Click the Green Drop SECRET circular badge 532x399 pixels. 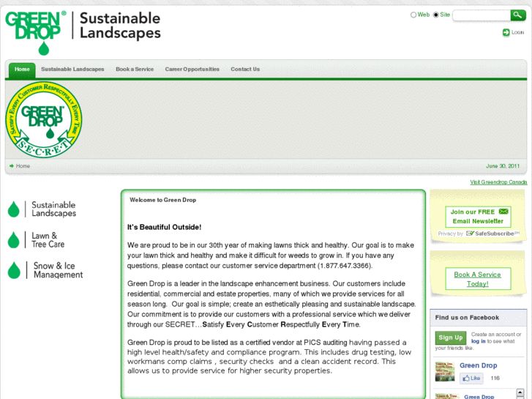(x=44, y=119)
